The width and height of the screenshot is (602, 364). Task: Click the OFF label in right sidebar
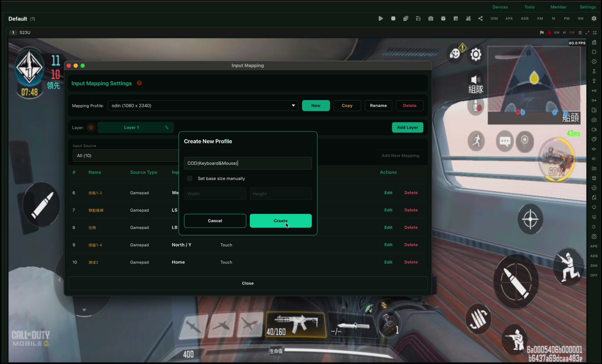pos(594,275)
